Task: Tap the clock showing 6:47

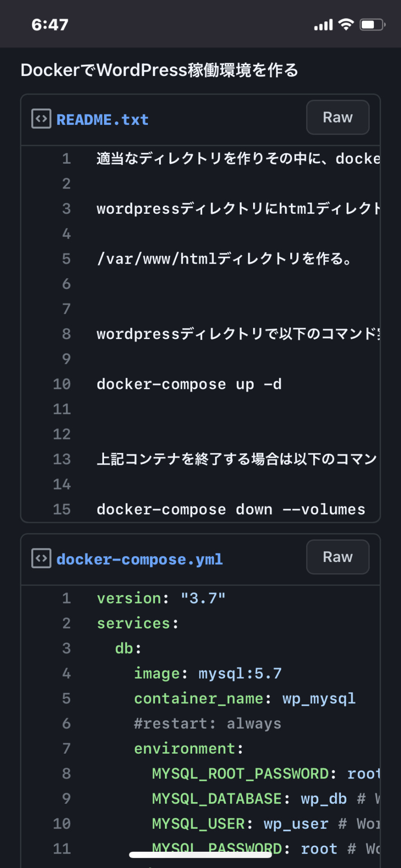Action: [50, 24]
